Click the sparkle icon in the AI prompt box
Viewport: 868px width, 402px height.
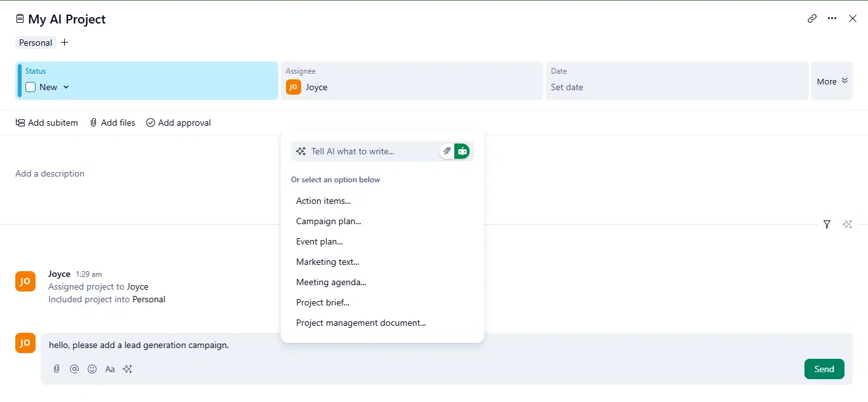[x=301, y=151]
